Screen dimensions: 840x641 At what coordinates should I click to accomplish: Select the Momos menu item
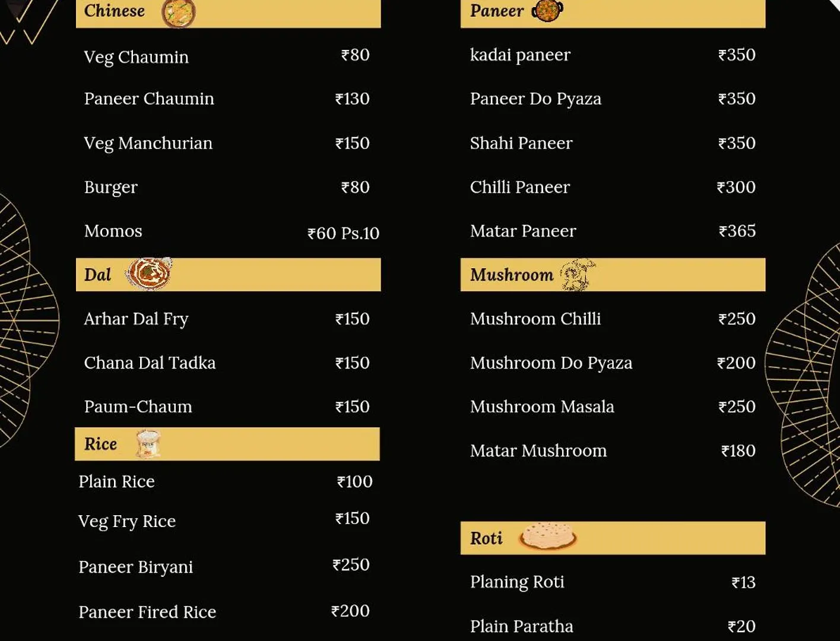pos(232,231)
